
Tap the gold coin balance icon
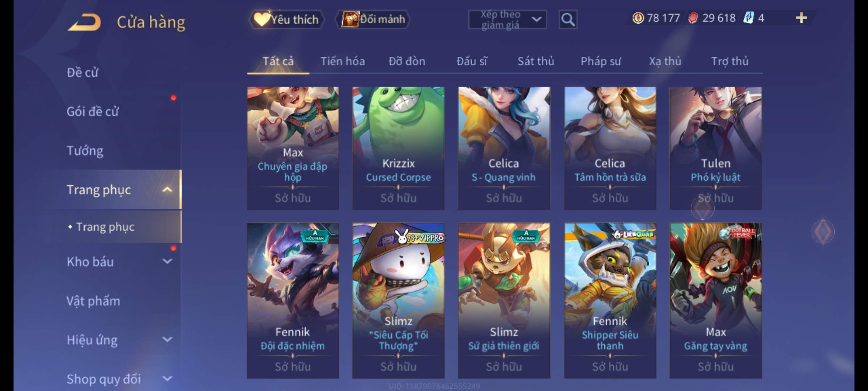point(638,18)
